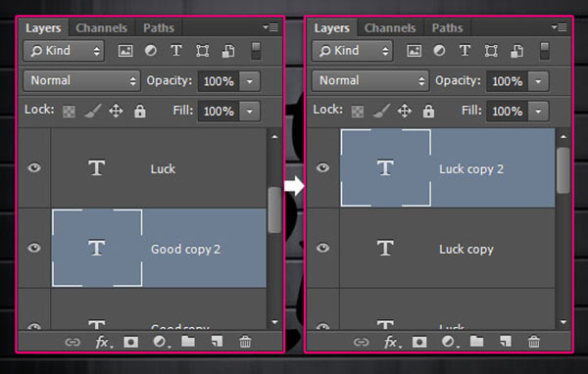Open Opacity slider arrow in left panel
This screenshot has height=374, width=588.
250,81
